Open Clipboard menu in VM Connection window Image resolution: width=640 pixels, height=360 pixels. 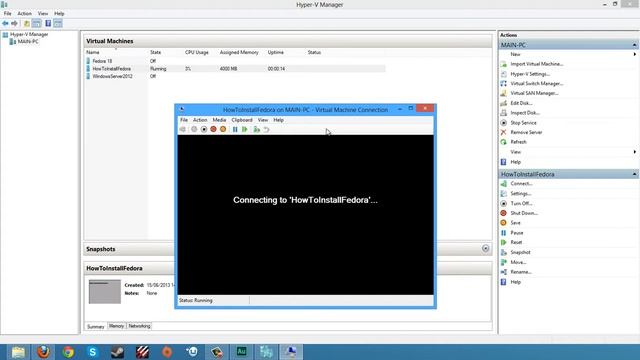pos(242,120)
